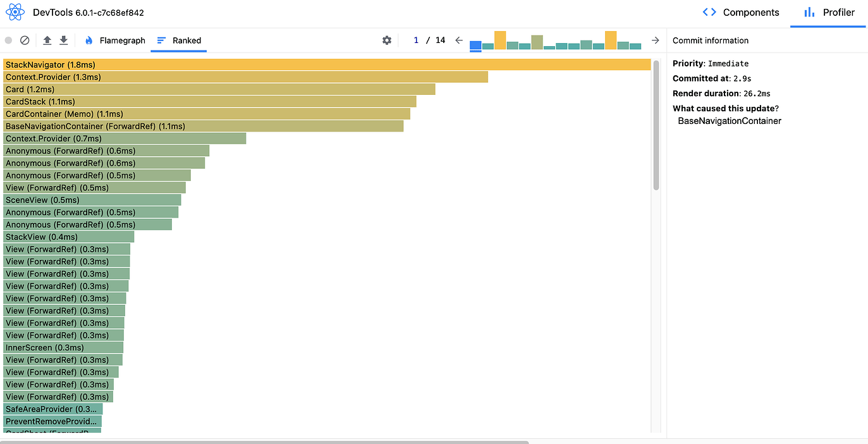The width and height of the screenshot is (868, 444).
Task: Go to the previous commit with the arrow
Action: click(x=459, y=40)
